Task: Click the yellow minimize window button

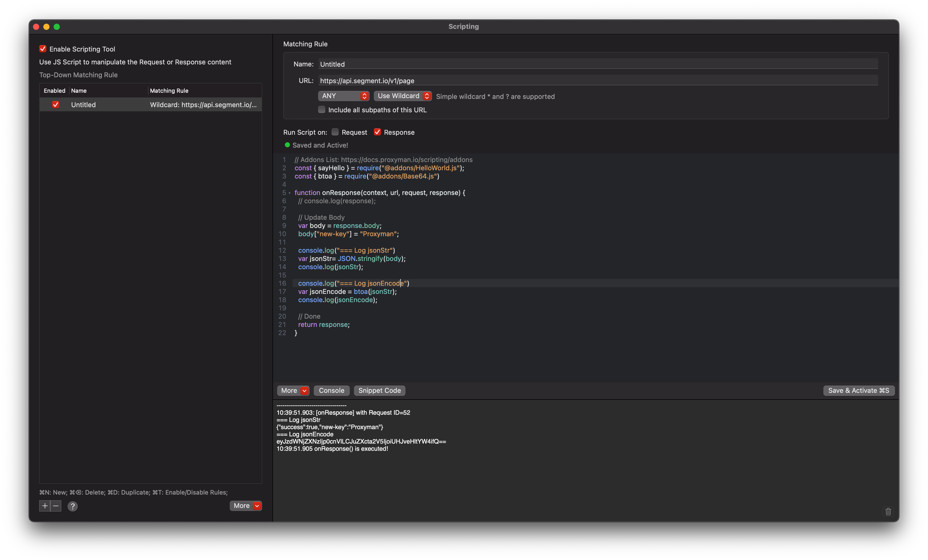Action: [x=46, y=27]
